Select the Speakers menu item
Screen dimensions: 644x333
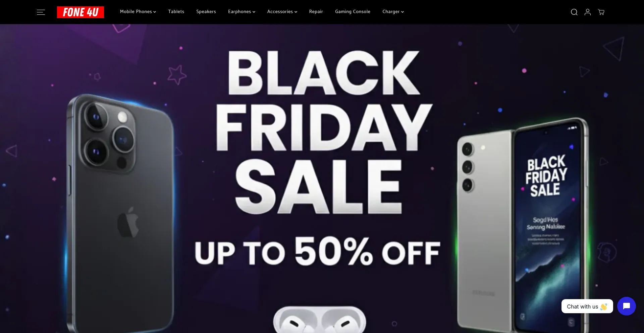click(x=206, y=12)
